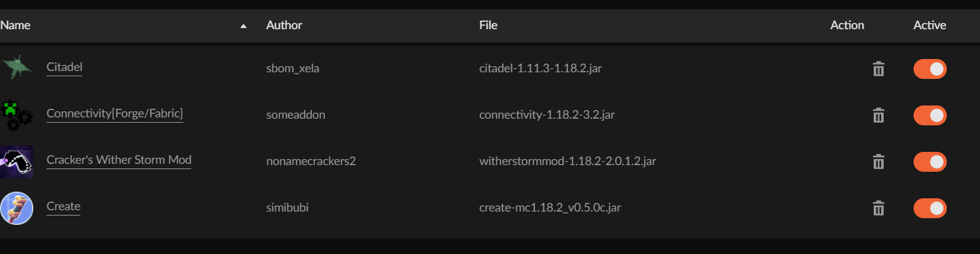
Task: Sort the list by Name header
Action: tap(15, 25)
